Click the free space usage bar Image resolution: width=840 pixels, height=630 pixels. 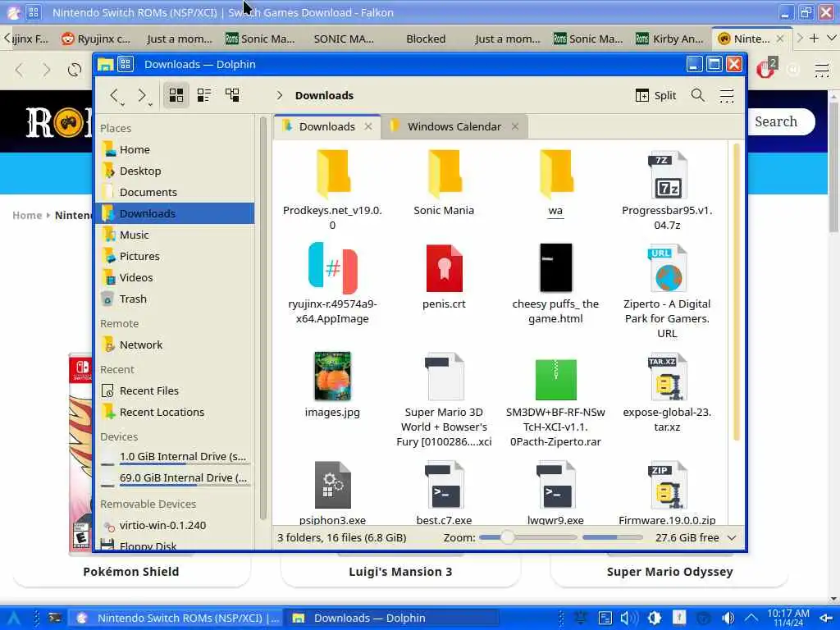point(612,537)
